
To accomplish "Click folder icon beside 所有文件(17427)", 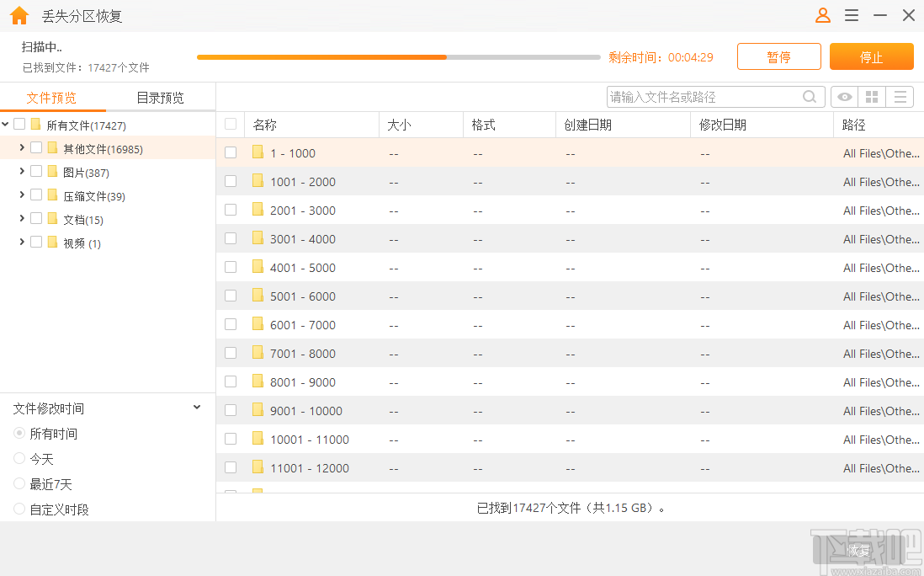I will pos(36,124).
